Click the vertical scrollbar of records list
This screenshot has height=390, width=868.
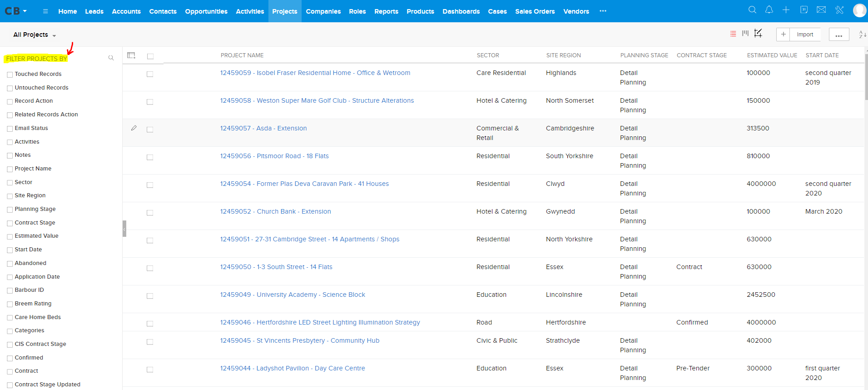866,77
